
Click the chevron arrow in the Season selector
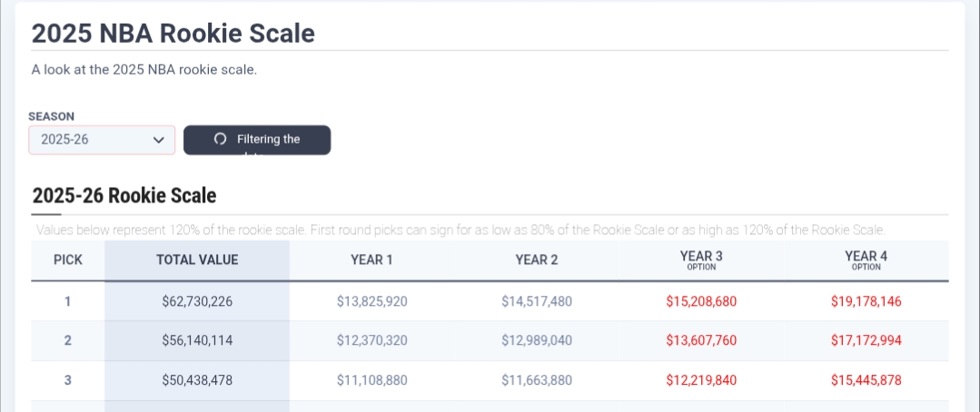pos(159,140)
